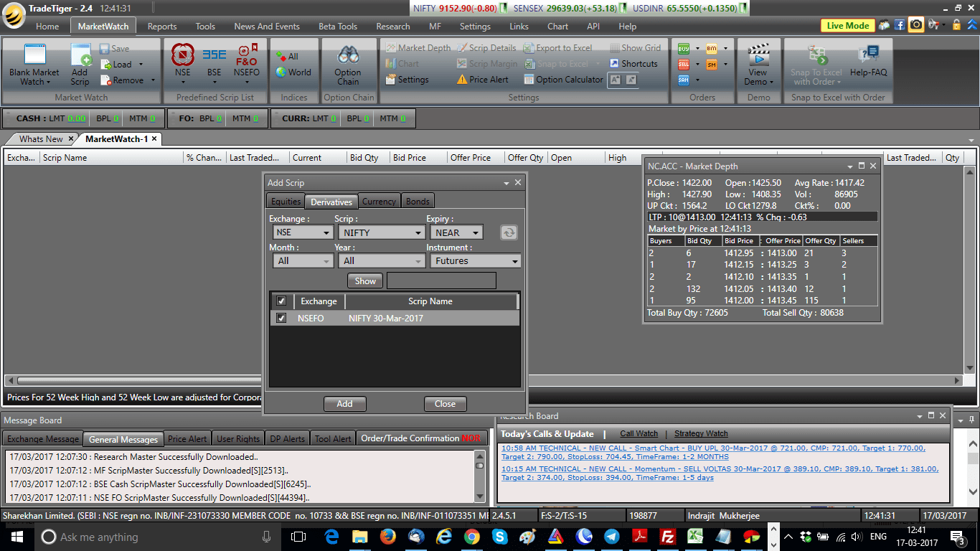Click the search field beside Show

(x=441, y=281)
